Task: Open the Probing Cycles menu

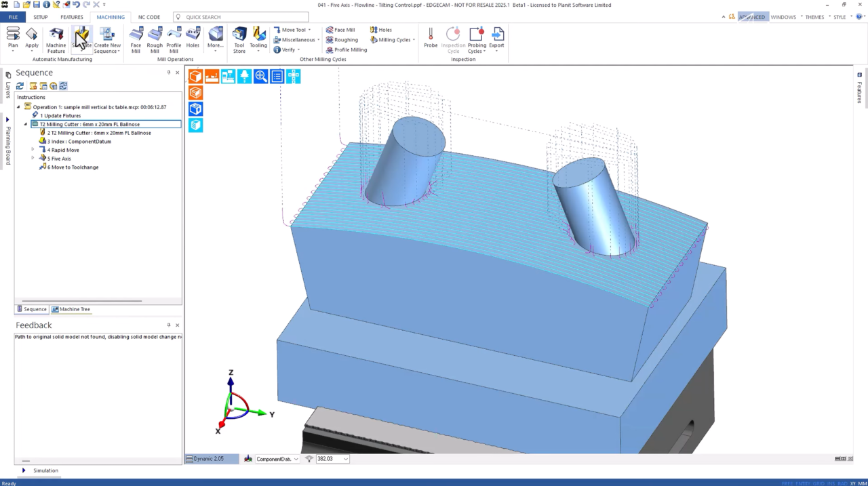Action: 477,39
